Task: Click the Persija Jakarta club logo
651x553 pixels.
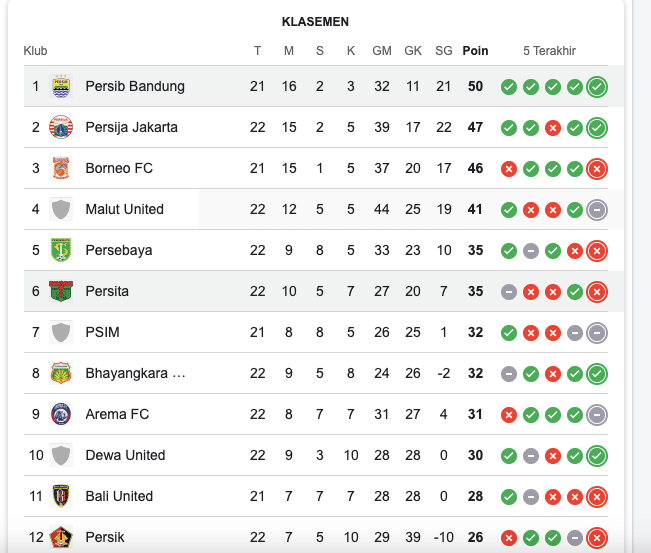Action: click(61, 127)
